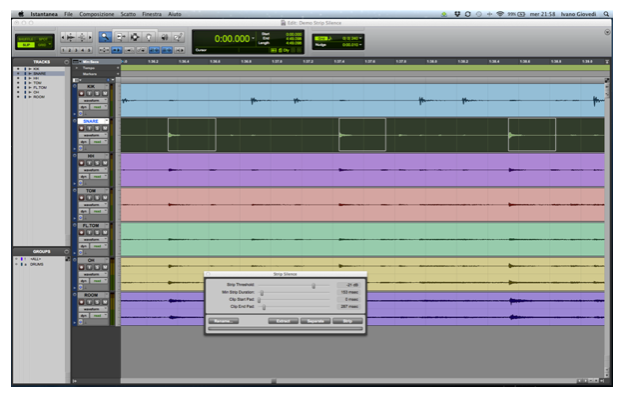630x397 pixels.
Task: Click Extract in Strip Silence window
Action: pos(283,321)
